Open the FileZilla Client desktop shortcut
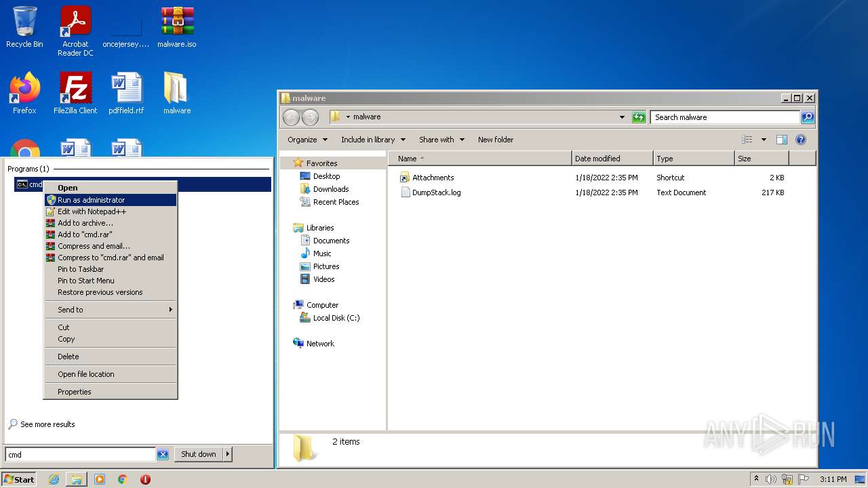Image resolution: width=868 pixels, height=488 pixels. click(75, 94)
